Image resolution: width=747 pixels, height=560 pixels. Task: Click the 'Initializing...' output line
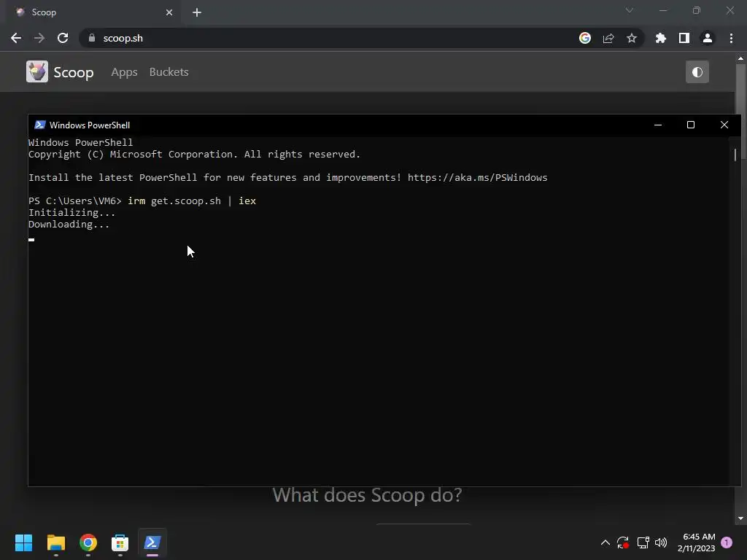click(x=72, y=213)
